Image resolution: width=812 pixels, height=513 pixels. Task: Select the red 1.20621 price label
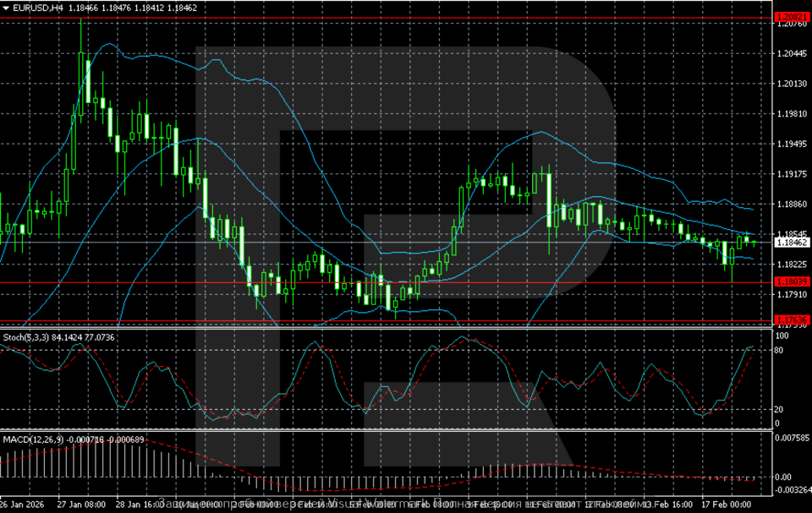(x=792, y=17)
